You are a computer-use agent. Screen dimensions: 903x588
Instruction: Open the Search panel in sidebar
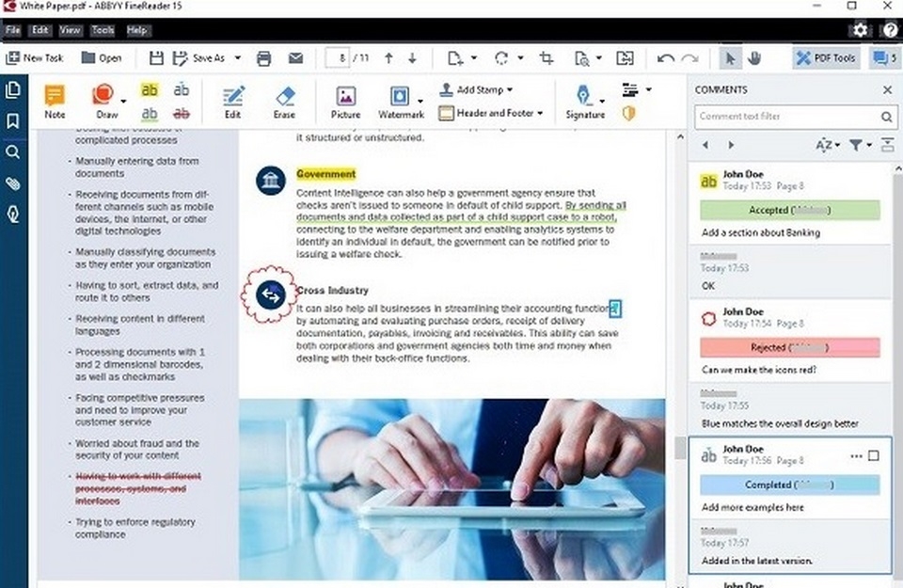pyautogui.click(x=12, y=152)
